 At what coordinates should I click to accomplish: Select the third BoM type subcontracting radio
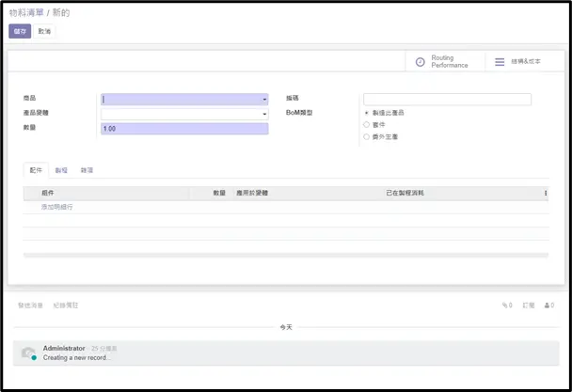(366, 136)
